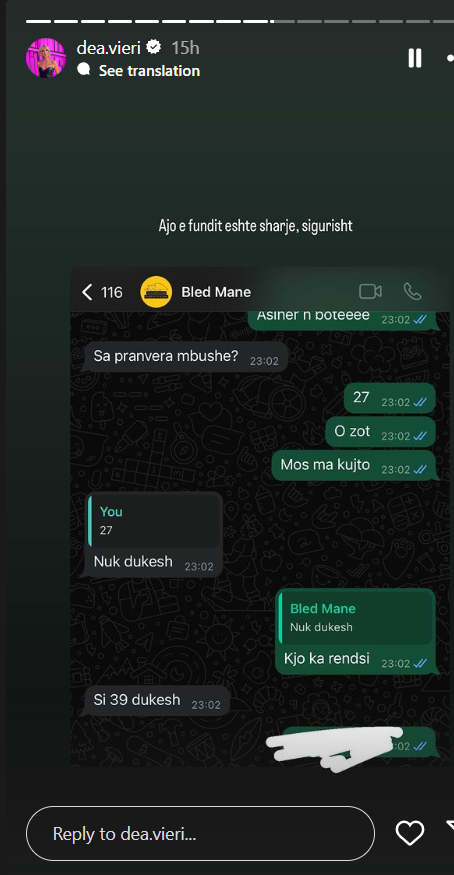Screen dimensions: 454x875
Task: Pause the story playback
Action: pyautogui.click(x=414, y=58)
